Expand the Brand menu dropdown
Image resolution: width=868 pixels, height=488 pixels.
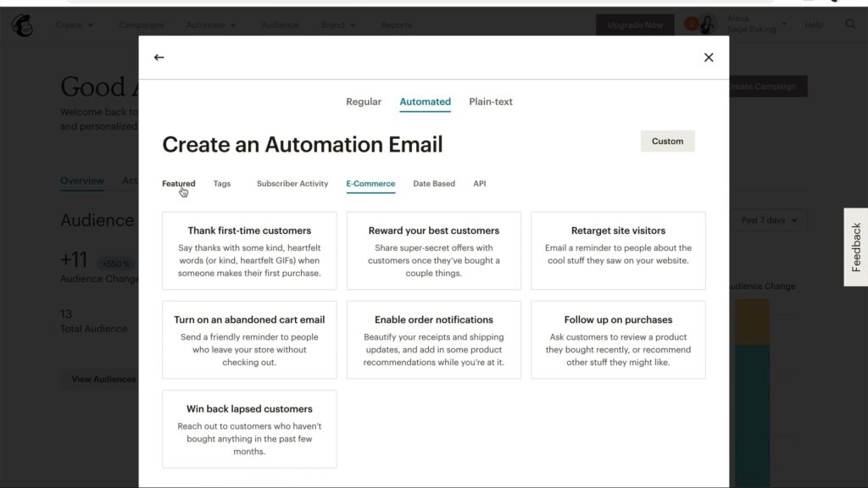(338, 25)
